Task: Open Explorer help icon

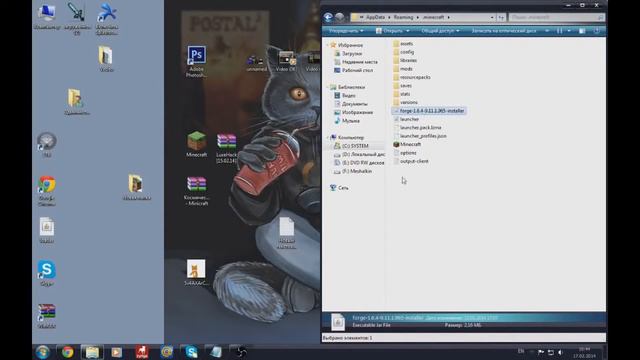Action: [x=597, y=31]
